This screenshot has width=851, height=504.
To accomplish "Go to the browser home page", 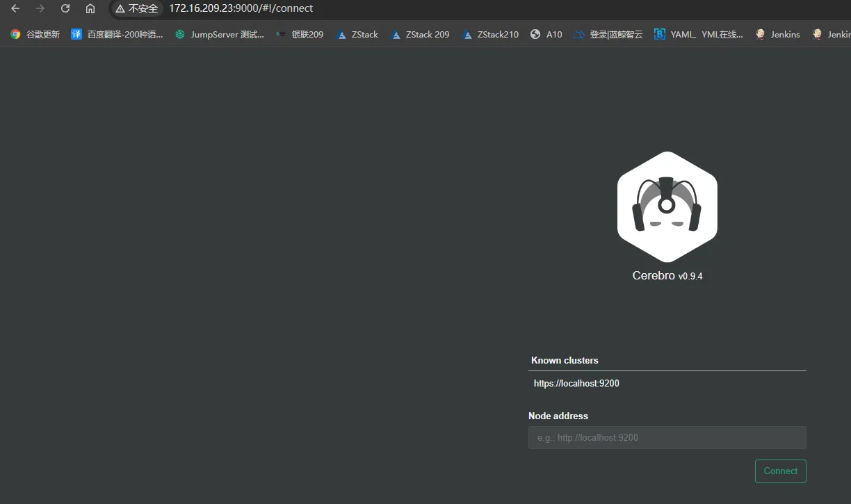I will tap(90, 8).
